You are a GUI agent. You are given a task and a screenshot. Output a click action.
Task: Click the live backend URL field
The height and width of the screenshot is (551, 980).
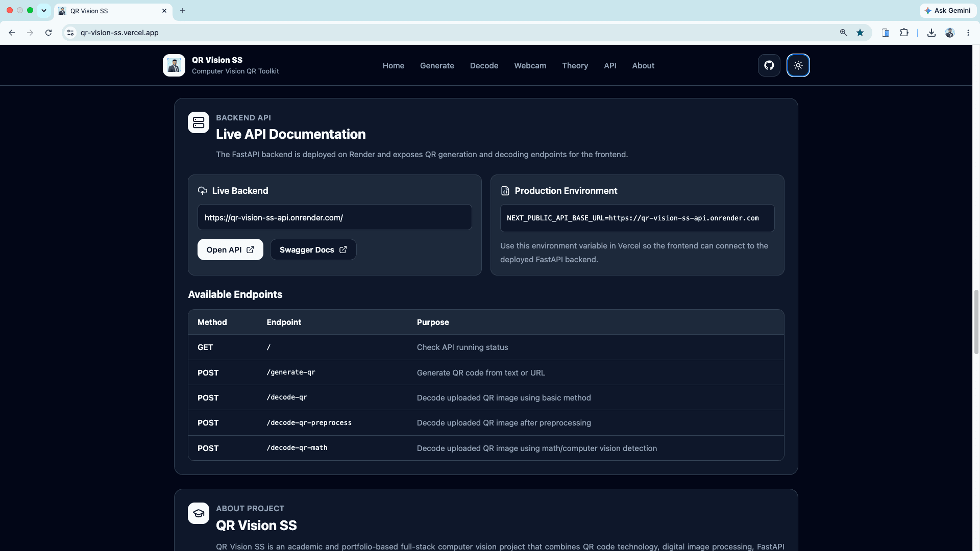(334, 217)
